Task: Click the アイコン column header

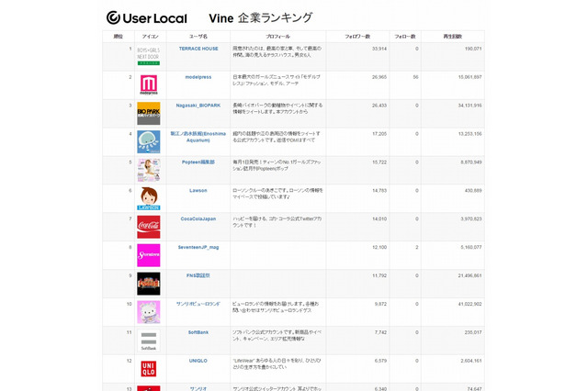Action: click(150, 37)
